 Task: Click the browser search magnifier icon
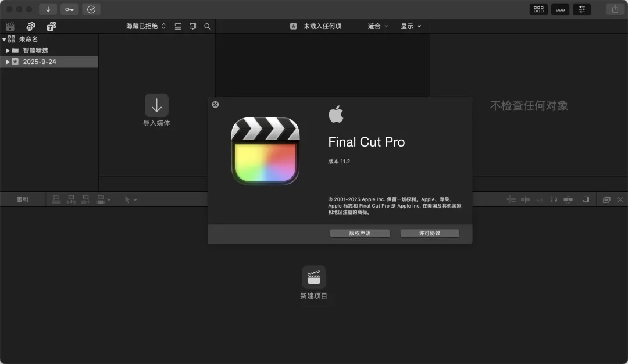[208, 26]
